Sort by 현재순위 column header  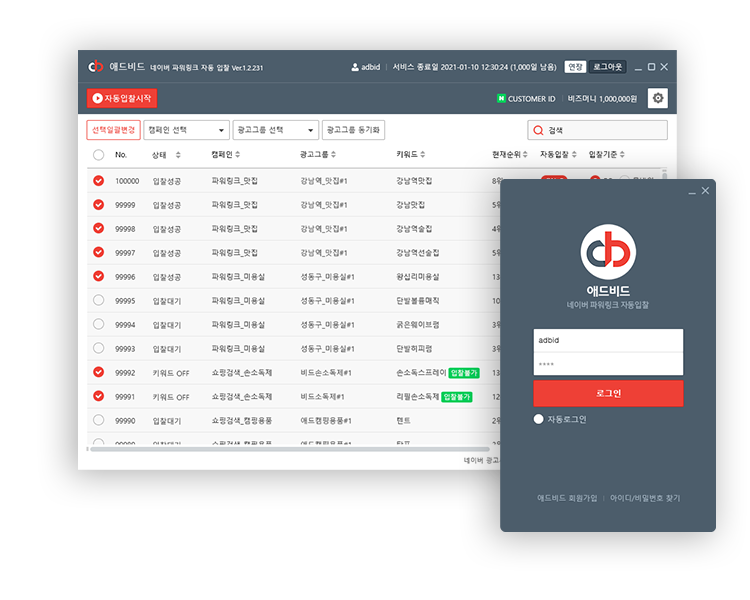click(x=509, y=154)
